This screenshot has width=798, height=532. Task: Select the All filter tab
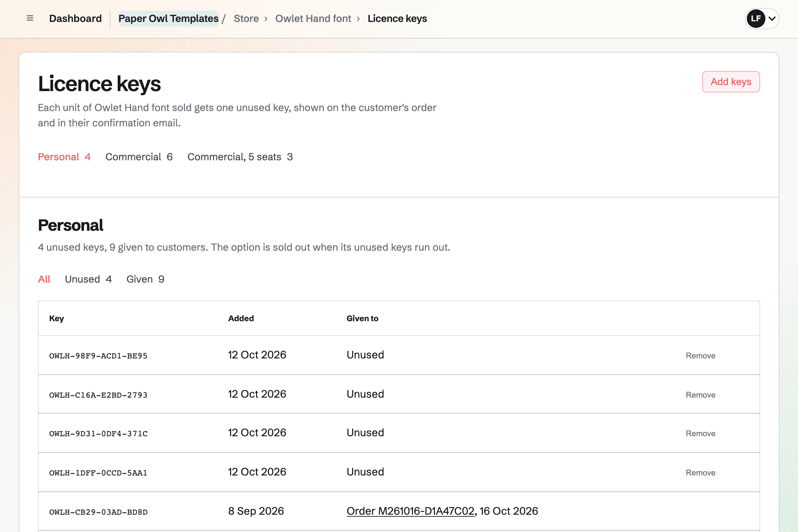44,279
